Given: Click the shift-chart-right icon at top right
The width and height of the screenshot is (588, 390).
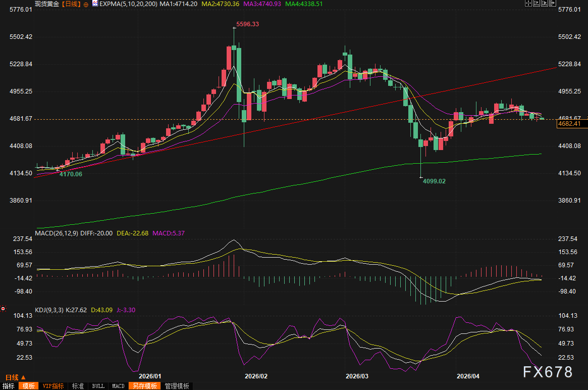Looking at the screenshot, I should (x=552, y=4).
